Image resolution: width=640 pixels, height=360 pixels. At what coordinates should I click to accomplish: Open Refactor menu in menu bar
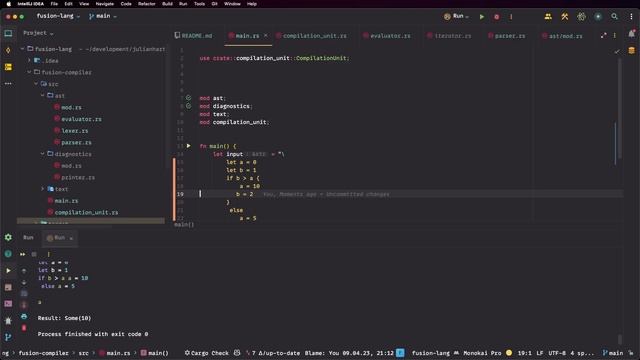click(x=147, y=4)
